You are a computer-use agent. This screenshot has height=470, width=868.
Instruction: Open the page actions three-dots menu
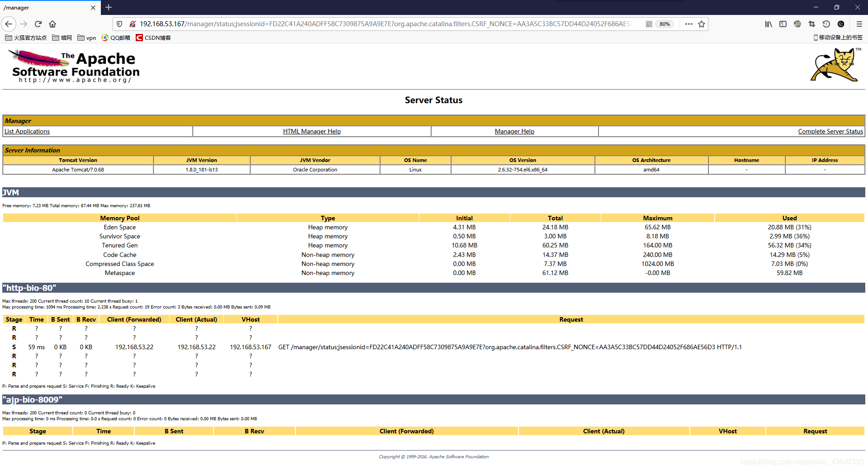(x=688, y=24)
